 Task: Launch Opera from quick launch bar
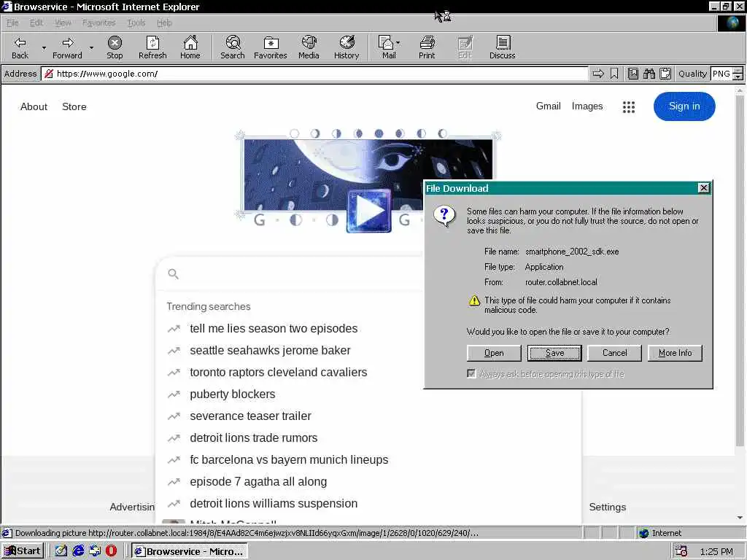click(x=111, y=551)
